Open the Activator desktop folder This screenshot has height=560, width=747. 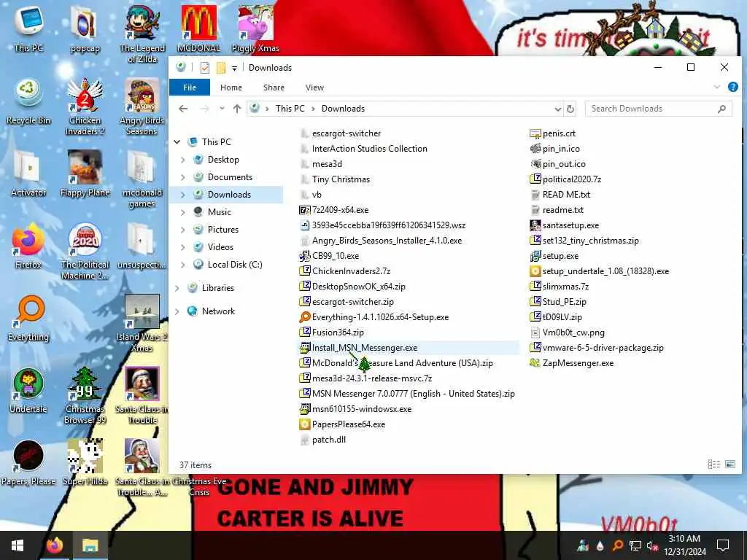pyautogui.click(x=28, y=174)
